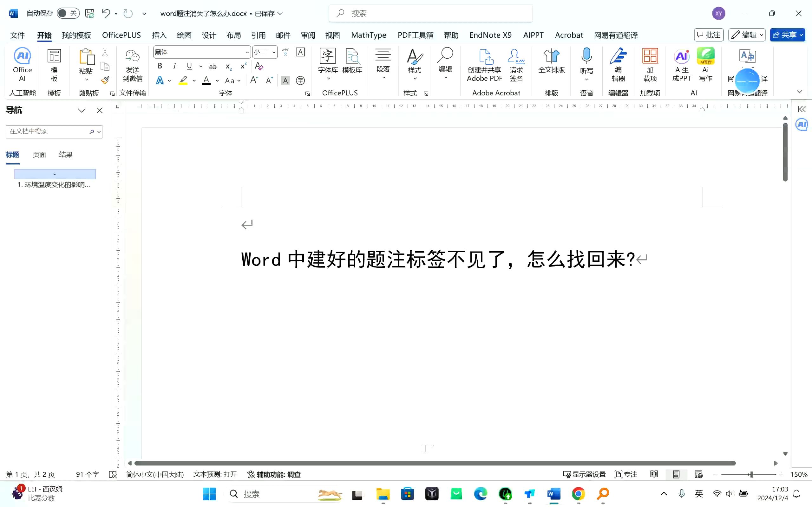Expand styles panel expander arrow
Viewport: 812px width, 507px height.
coord(426,93)
